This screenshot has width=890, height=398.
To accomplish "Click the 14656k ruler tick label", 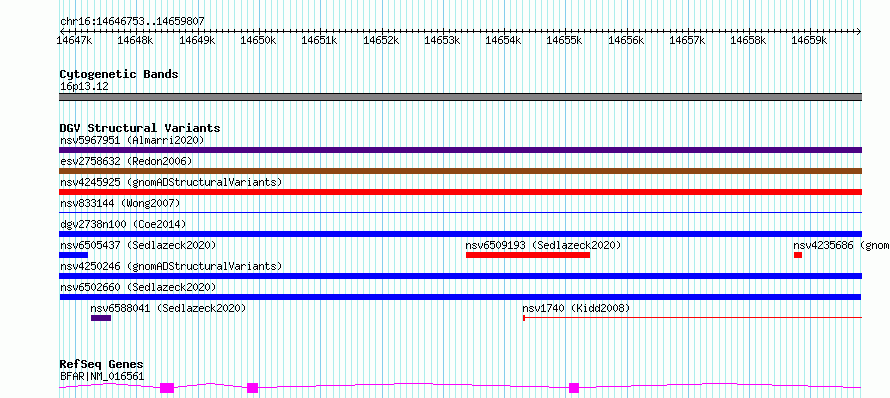I will coord(626,40).
